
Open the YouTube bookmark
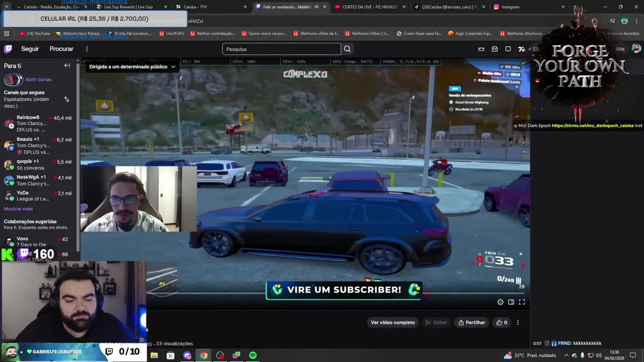tap(35, 33)
